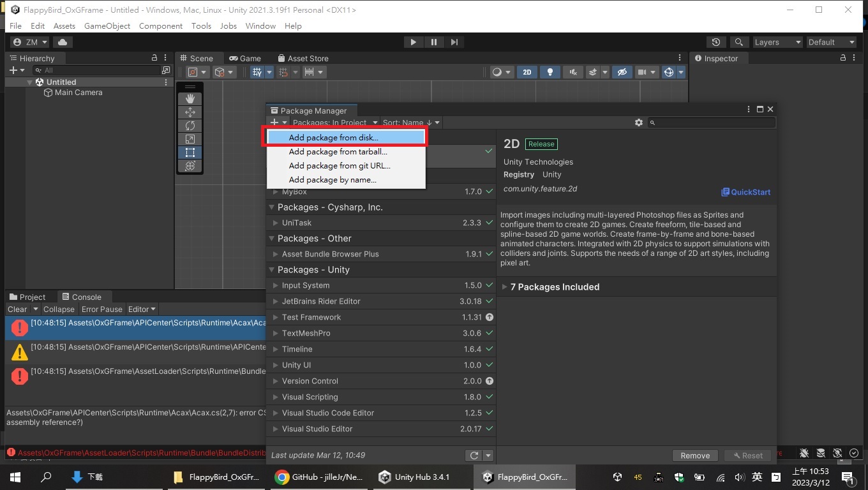The image size is (868, 490).
Task: Open the Window menu
Action: [260, 26]
